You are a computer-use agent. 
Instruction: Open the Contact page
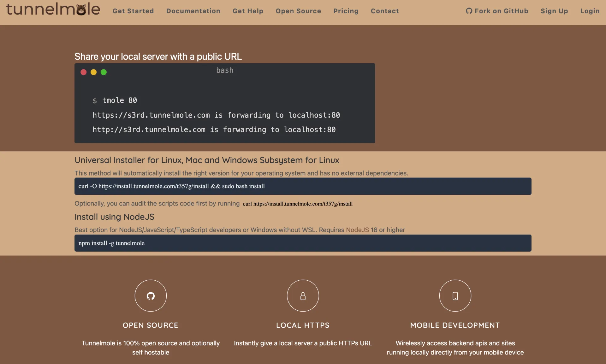click(385, 11)
